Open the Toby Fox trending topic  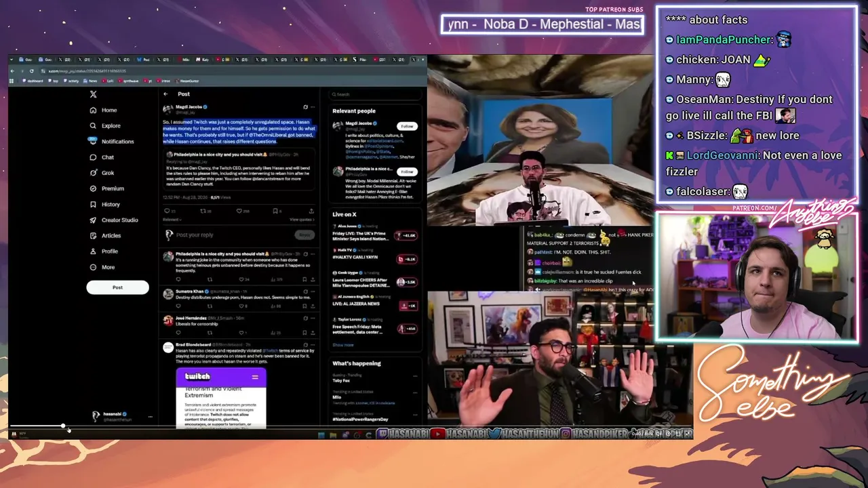click(x=341, y=381)
